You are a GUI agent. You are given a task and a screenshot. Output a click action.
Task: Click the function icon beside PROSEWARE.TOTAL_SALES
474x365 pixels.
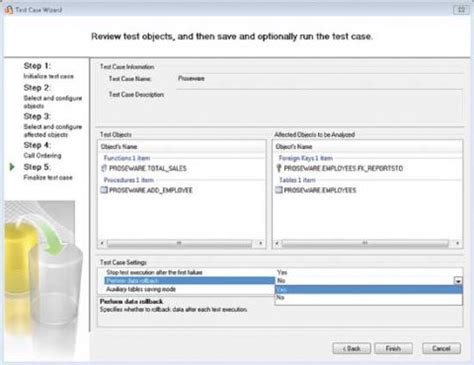[104, 168]
